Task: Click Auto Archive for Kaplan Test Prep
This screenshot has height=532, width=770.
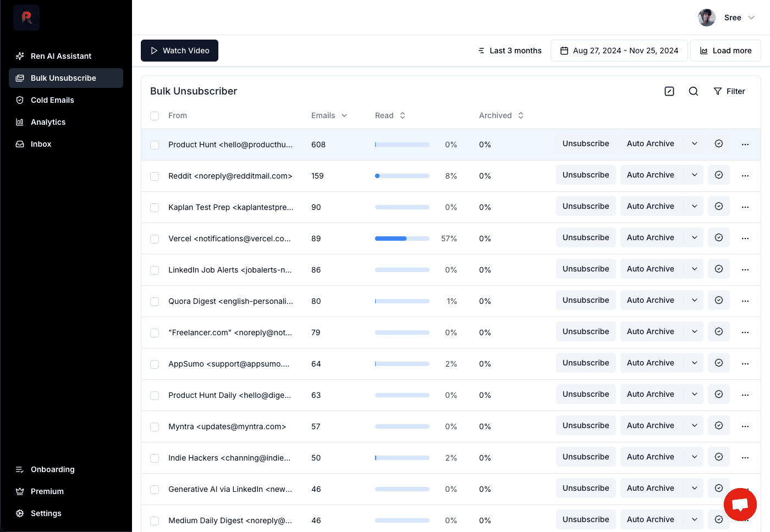Action: (652, 206)
